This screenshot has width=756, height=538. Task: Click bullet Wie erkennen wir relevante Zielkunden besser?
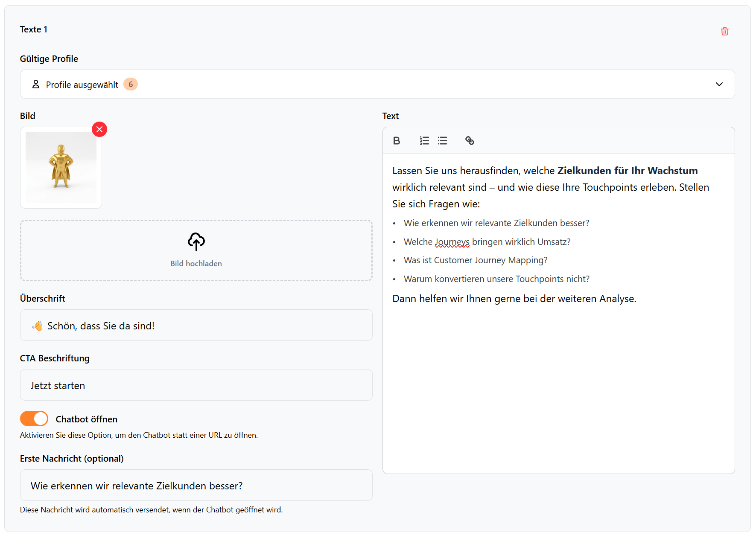click(496, 223)
